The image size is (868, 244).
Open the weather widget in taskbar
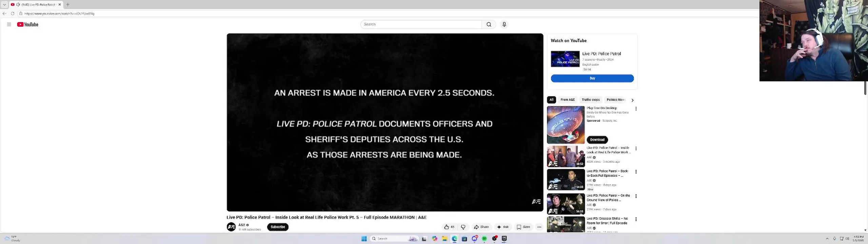(13, 239)
